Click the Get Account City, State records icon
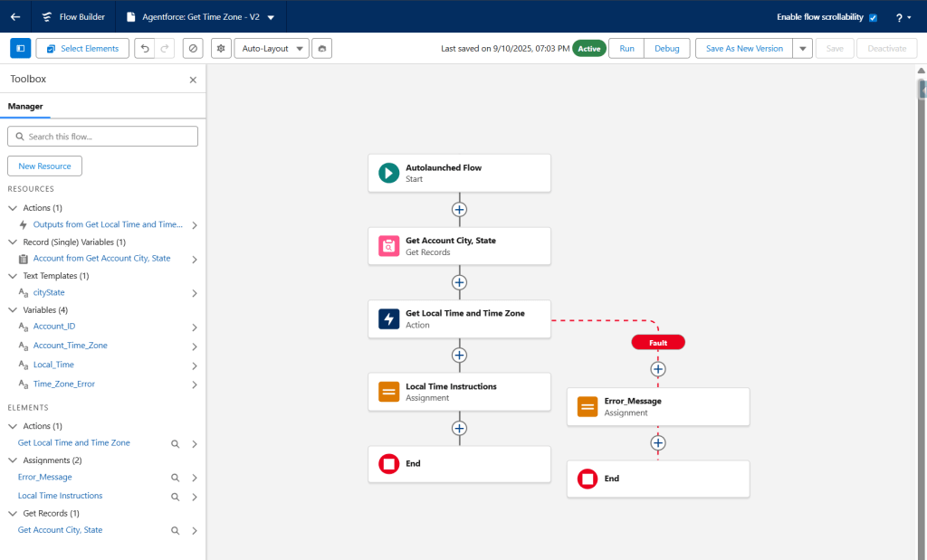The height and width of the screenshot is (560, 927). 388,245
